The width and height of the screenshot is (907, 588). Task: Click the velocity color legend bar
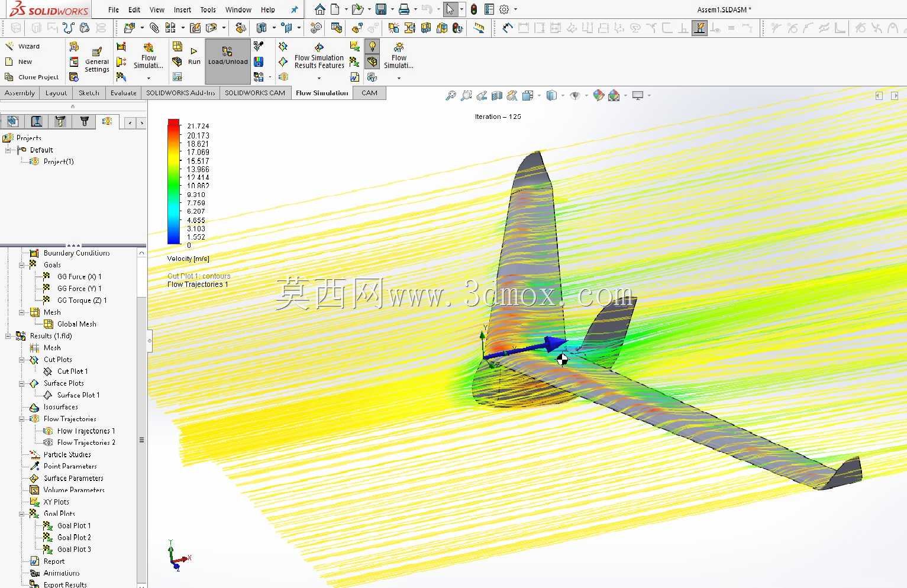click(173, 182)
